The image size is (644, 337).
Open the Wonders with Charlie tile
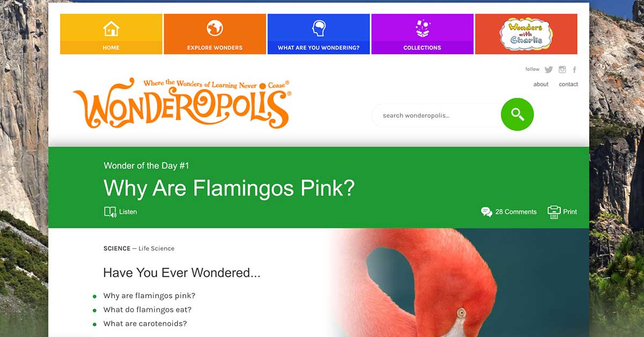pos(526,34)
